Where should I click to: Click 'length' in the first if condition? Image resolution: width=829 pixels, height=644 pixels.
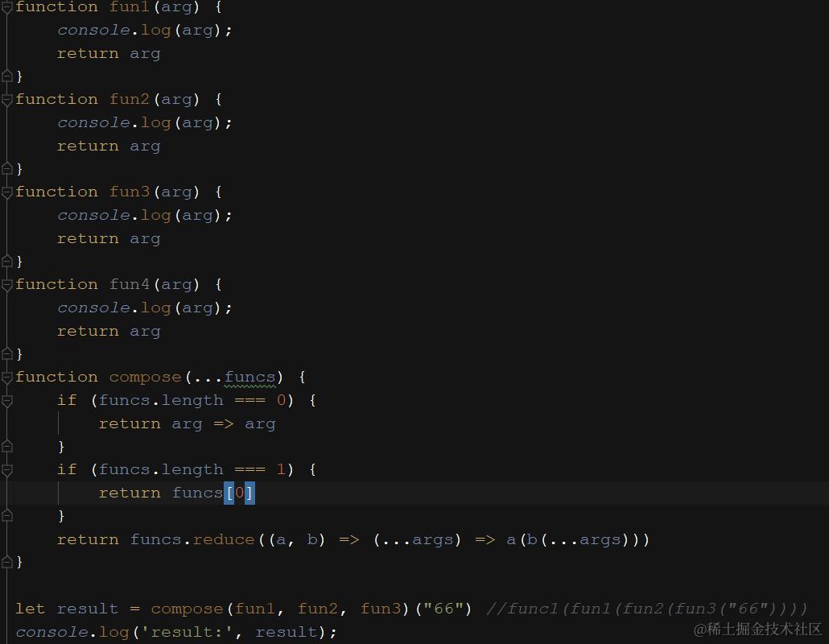192,401
